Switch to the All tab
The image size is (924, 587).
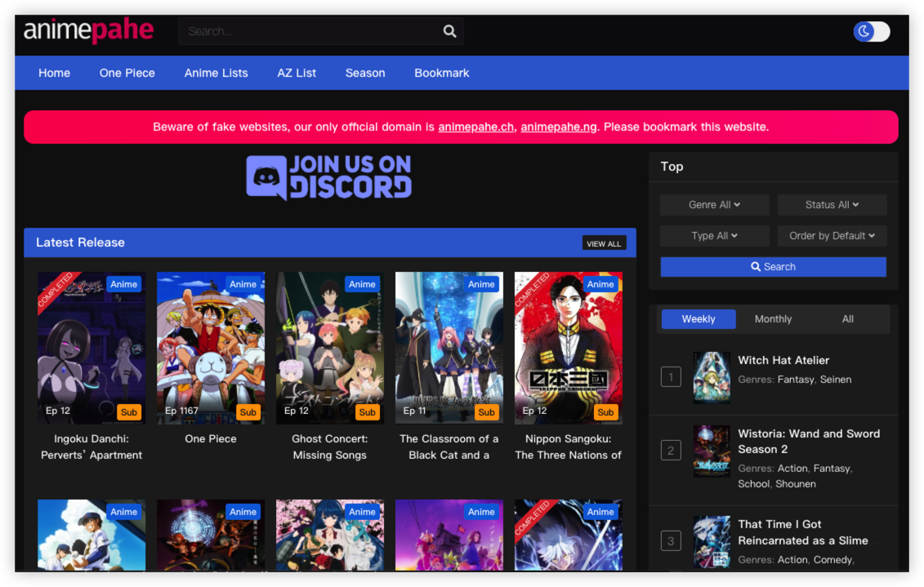pyautogui.click(x=848, y=319)
